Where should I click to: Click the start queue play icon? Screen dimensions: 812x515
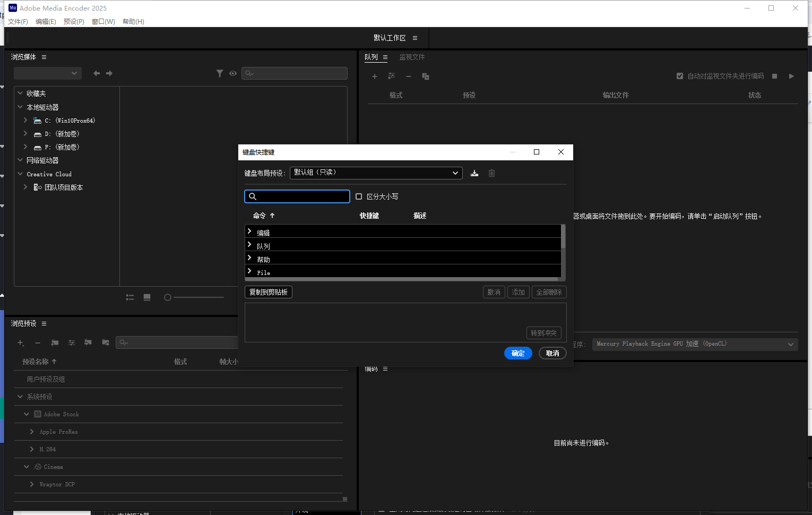(791, 76)
